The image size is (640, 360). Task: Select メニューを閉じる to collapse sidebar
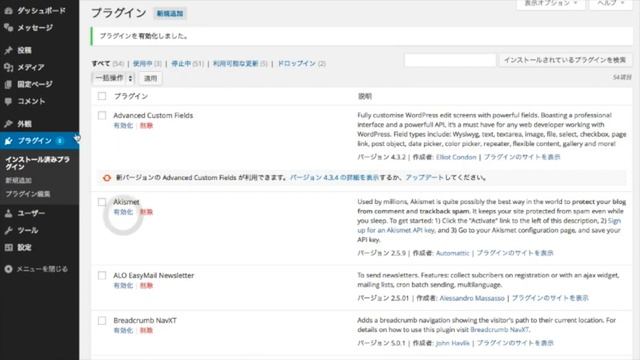42,269
